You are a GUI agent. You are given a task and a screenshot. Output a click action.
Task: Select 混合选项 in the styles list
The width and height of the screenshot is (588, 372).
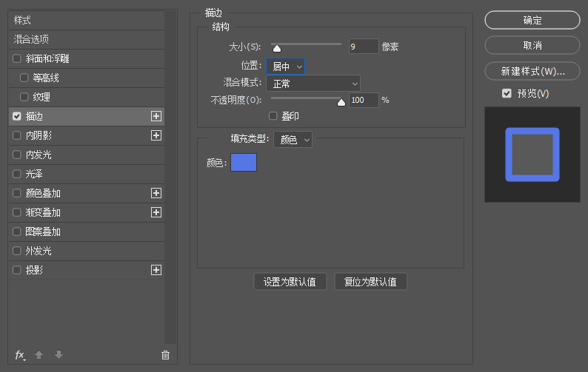click(x=87, y=39)
